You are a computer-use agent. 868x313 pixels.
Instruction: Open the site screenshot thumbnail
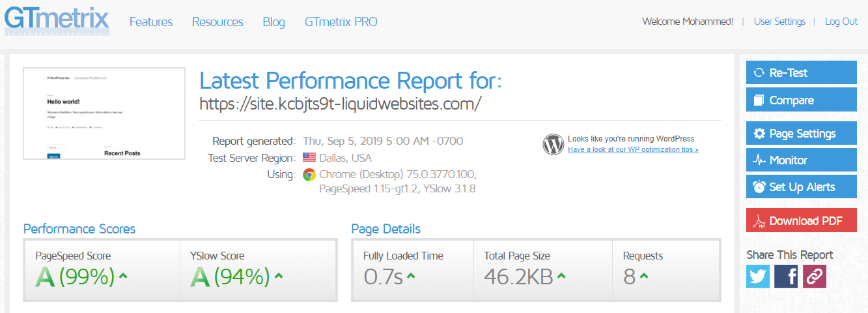[x=104, y=113]
